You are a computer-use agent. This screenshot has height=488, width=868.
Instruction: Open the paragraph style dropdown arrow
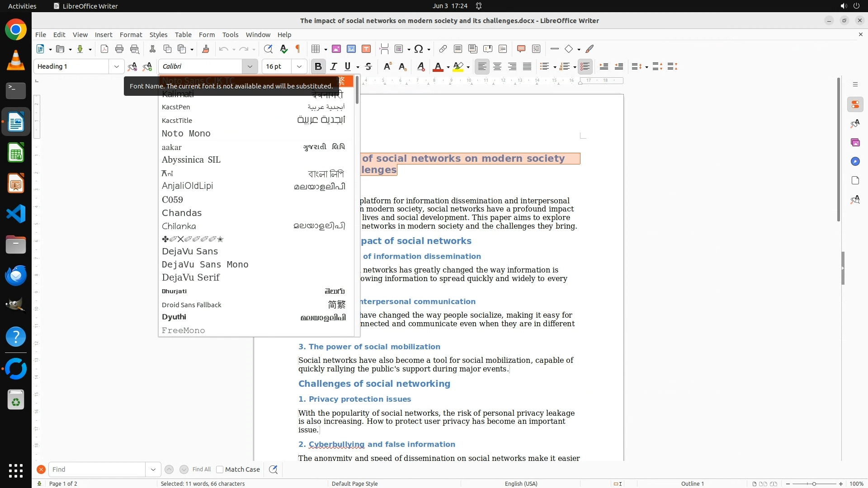click(116, 66)
